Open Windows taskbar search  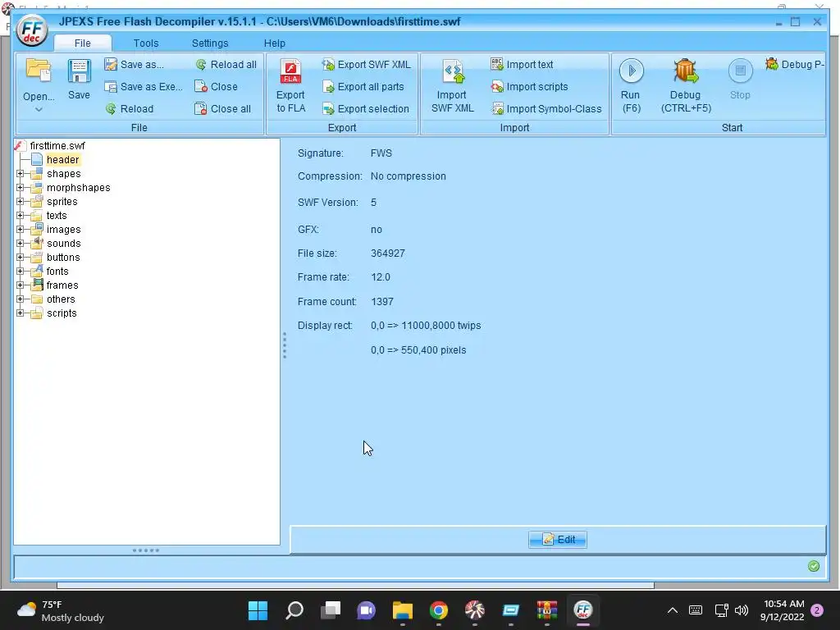(x=294, y=610)
